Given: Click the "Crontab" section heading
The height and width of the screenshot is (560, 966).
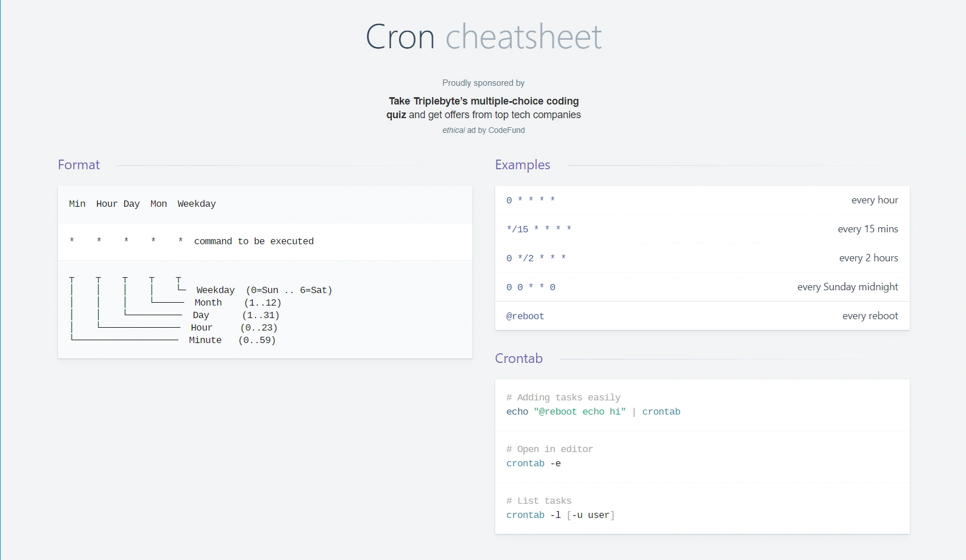Looking at the screenshot, I should (x=518, y=358).
